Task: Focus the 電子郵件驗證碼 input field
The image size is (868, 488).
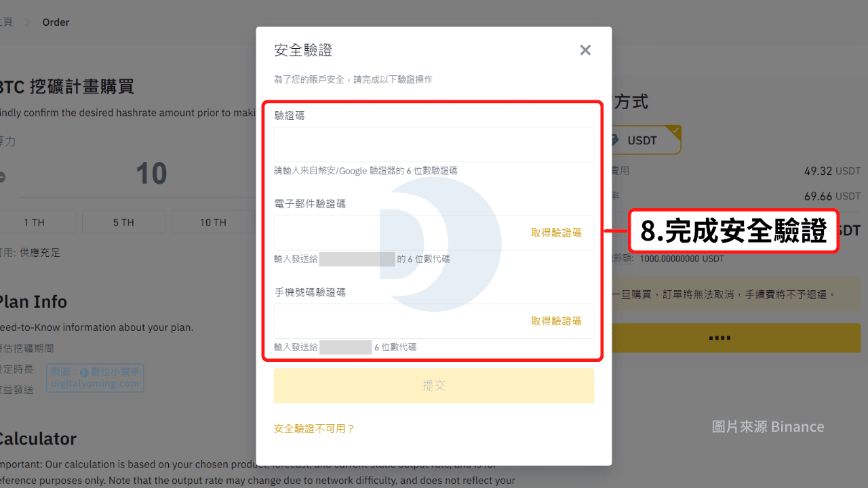Action: tap(434, 232)
